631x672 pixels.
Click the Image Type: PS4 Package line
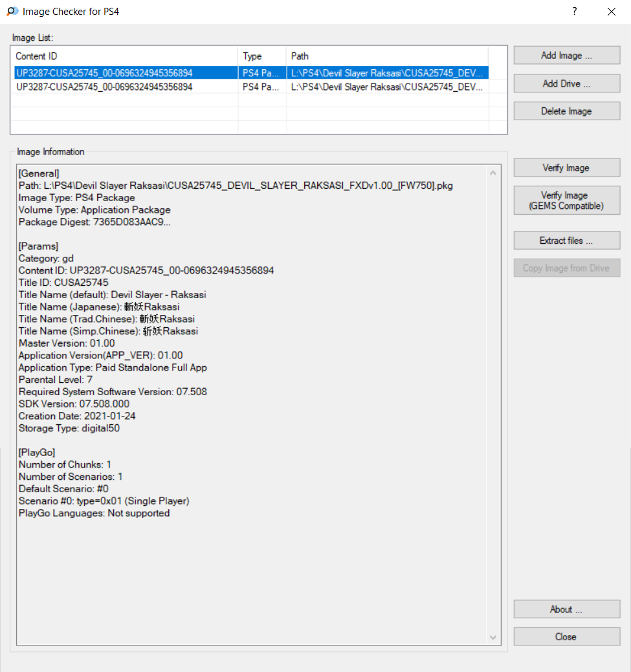coord(77,197)
